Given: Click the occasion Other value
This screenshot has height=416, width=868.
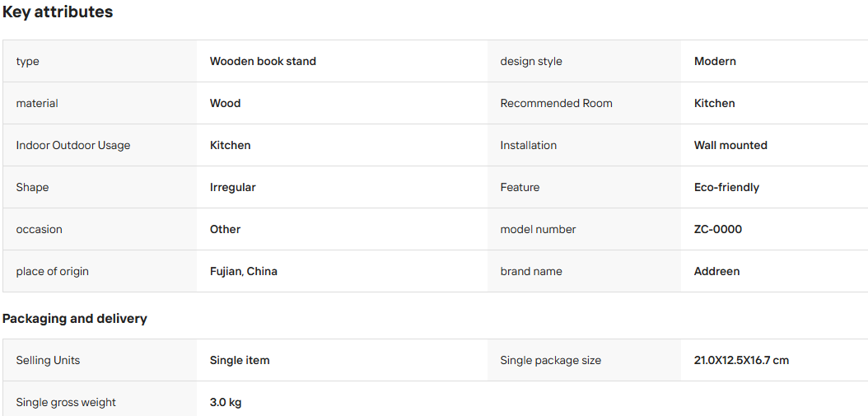Looking at the screenshot, I should pyautogui.click(x=226, y=229).
